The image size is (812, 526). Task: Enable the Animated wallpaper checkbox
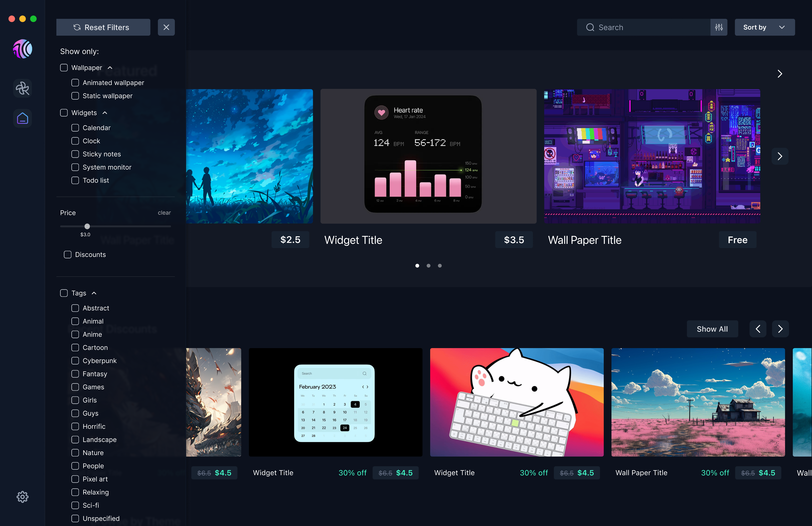[75, 83]
